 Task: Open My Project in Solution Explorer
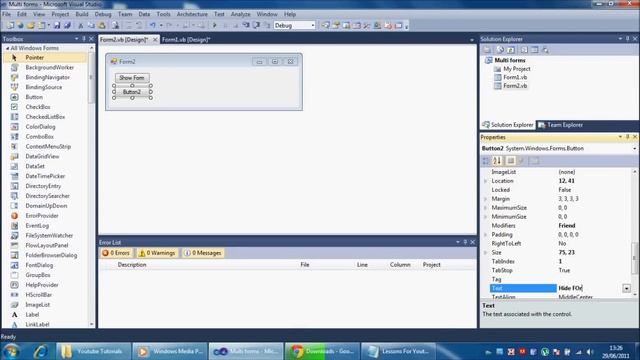point(516,69)
